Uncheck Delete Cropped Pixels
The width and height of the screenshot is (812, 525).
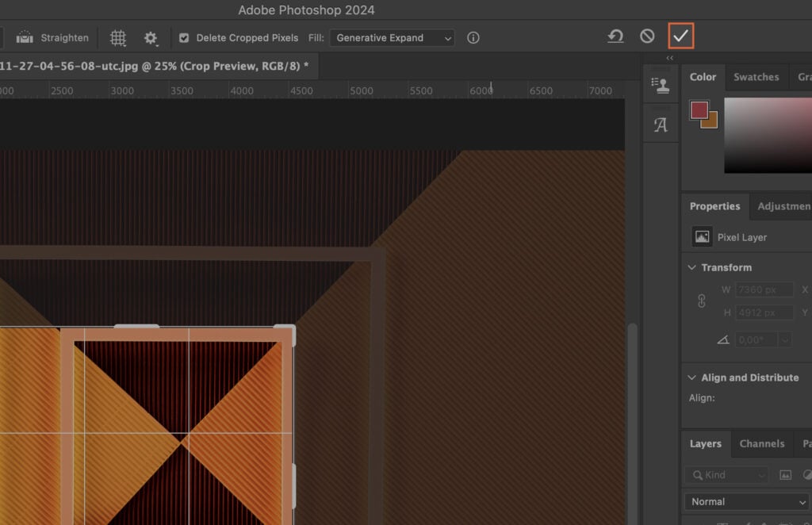(183, 37)
